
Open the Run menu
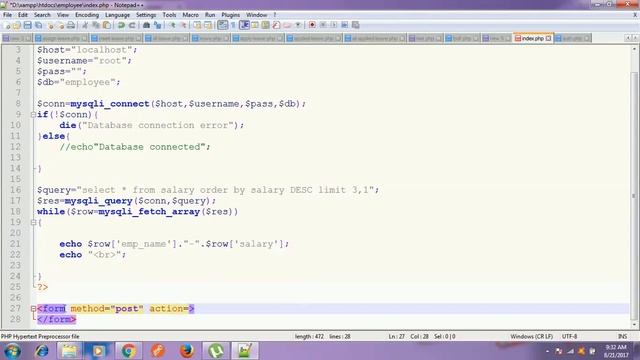click(210, 15)
